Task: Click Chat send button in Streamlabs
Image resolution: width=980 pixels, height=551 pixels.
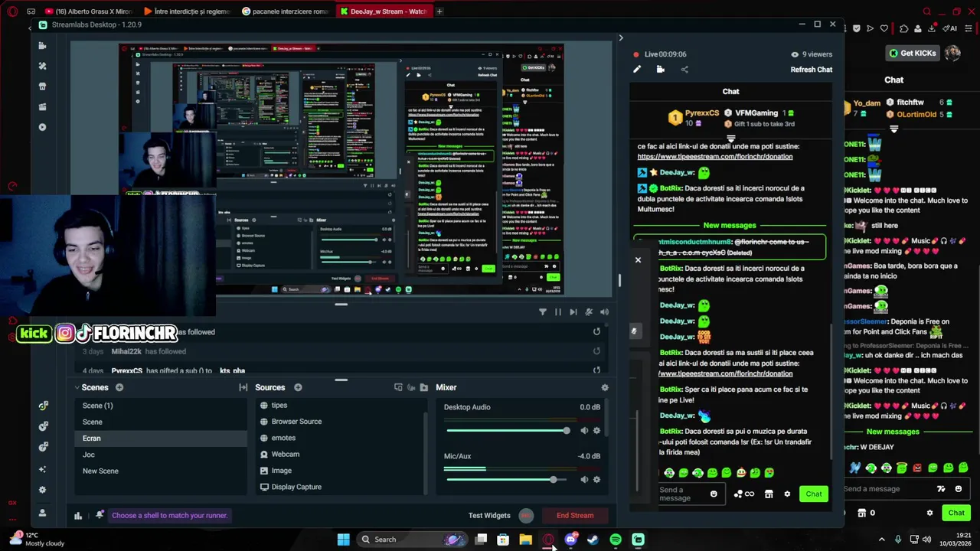Action: coord(814,494)
